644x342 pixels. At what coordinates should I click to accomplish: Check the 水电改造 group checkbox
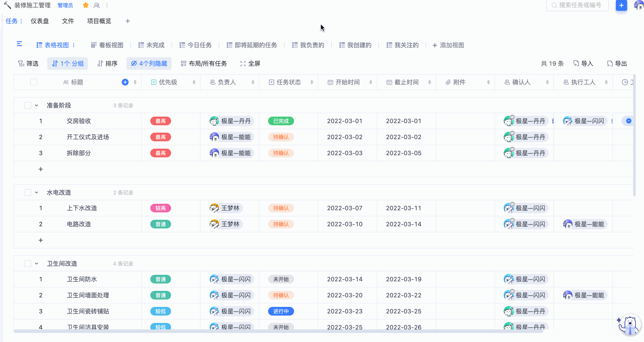tap(28, 192)
